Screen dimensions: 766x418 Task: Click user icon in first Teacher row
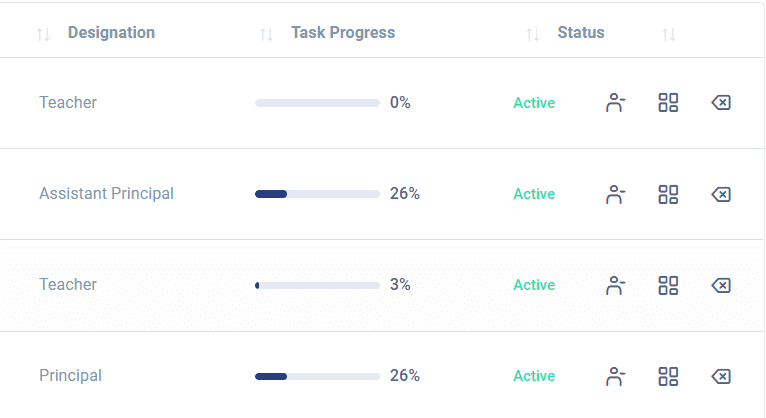[x=615, y=103]
